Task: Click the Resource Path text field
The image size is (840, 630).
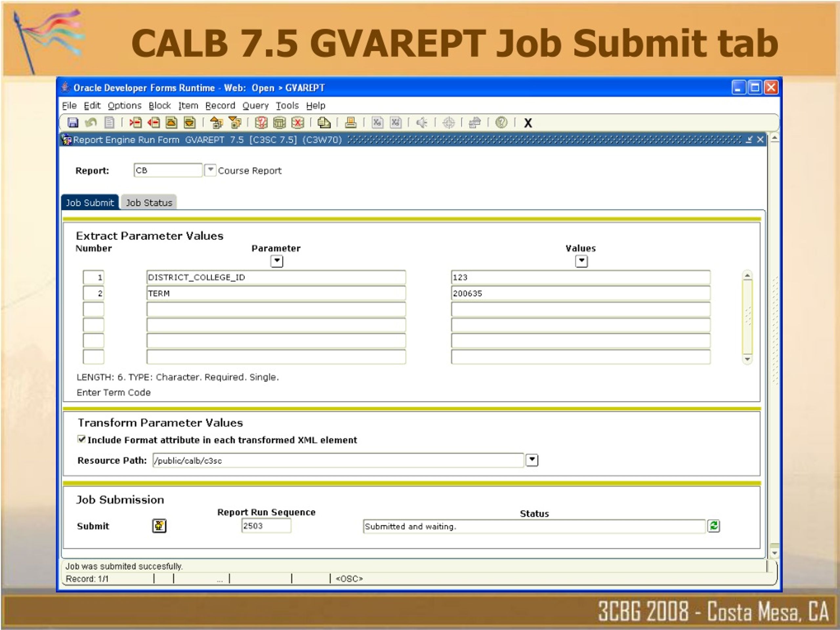Action: pos(338,460)
